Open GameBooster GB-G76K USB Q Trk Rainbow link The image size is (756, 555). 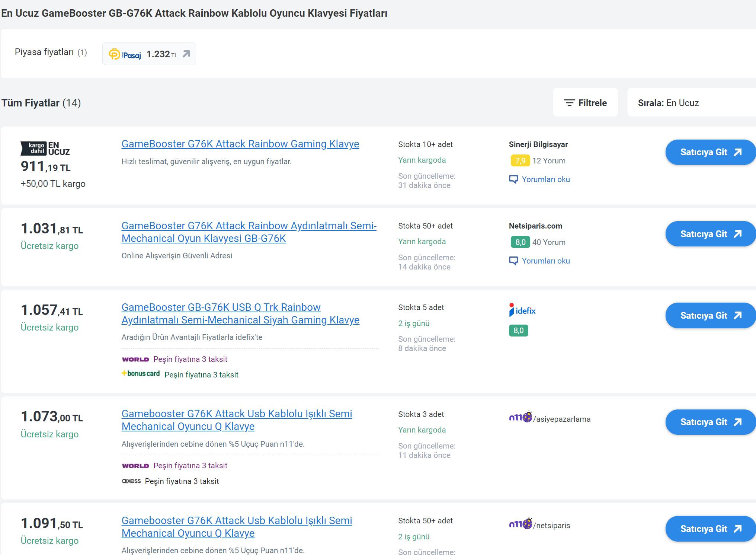[240, 313]
